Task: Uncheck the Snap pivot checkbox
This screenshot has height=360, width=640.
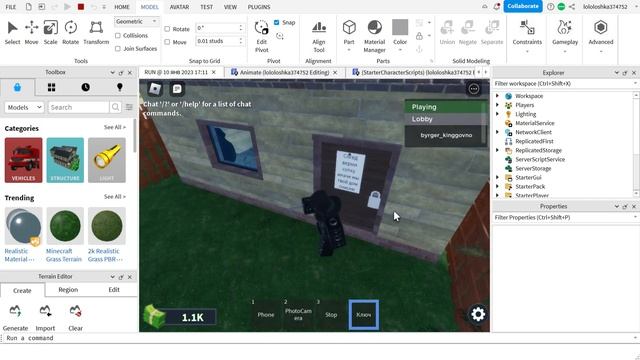Action: tap(276, 22)
